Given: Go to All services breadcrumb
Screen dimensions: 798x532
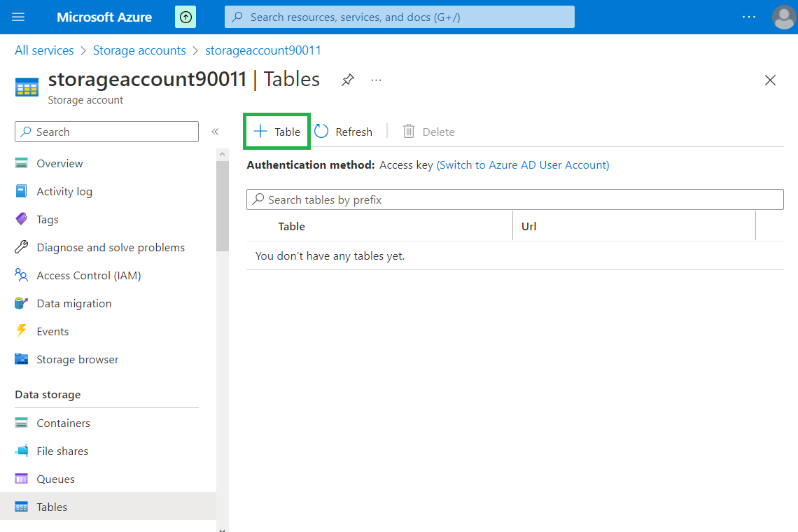Looking at the screenshot, I should 44,50.
